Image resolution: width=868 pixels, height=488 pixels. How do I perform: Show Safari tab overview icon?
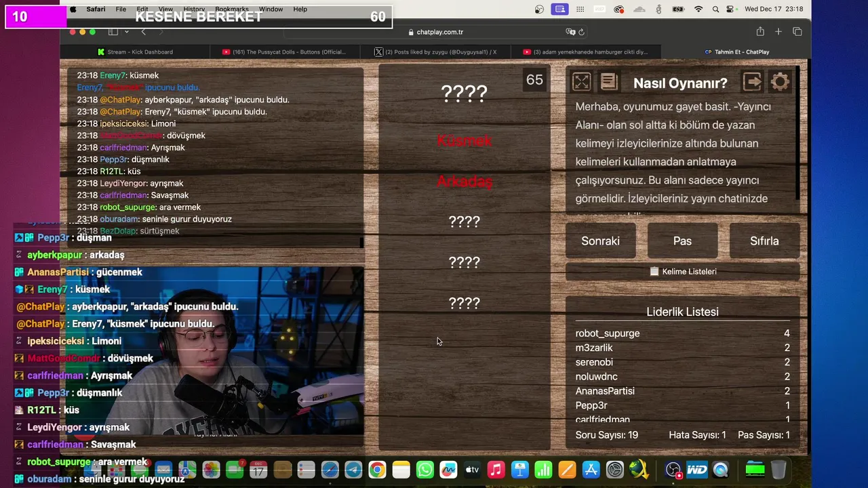[797, 32]
